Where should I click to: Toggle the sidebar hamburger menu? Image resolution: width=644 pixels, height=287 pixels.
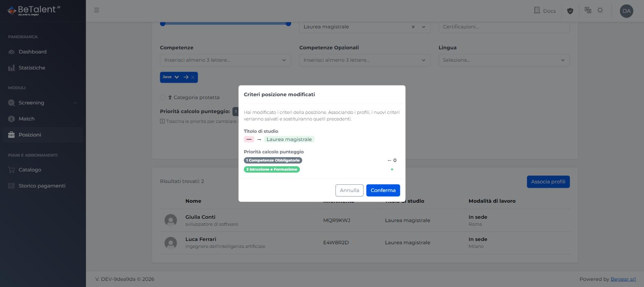[97, 10]
